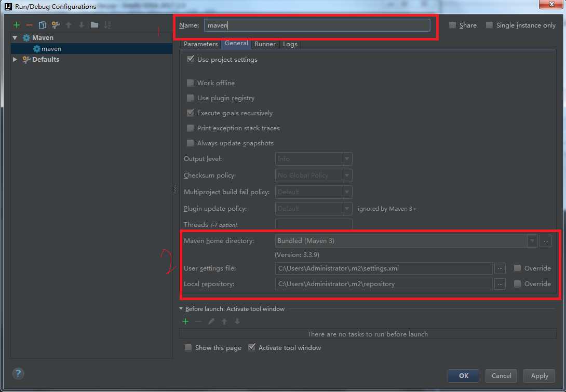This screenshot has height=392, width=566.
Task: Enable the Use plugin registry checkbox
Action: (x=190, y=98)
